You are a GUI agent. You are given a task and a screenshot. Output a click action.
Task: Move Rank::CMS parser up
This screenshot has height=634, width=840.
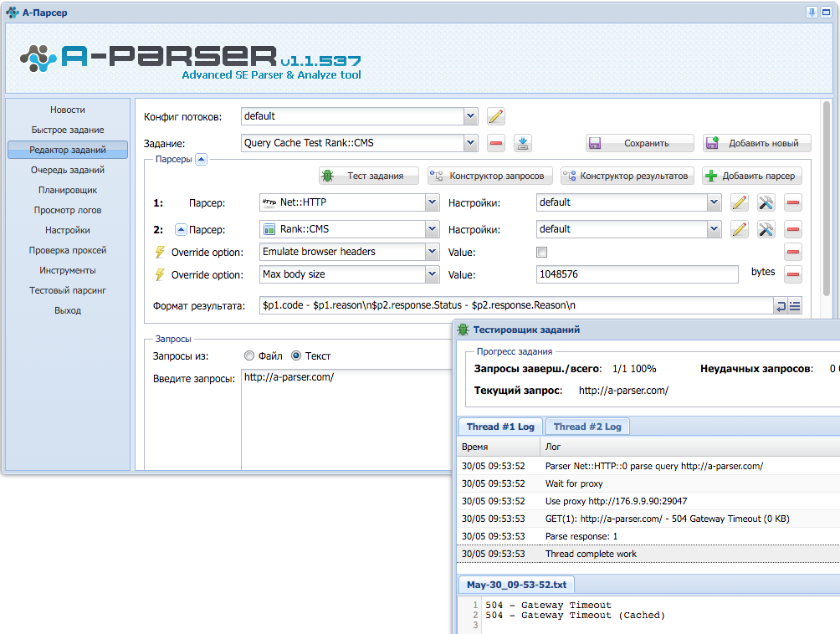pyautogui.click(x=181, y=230)
